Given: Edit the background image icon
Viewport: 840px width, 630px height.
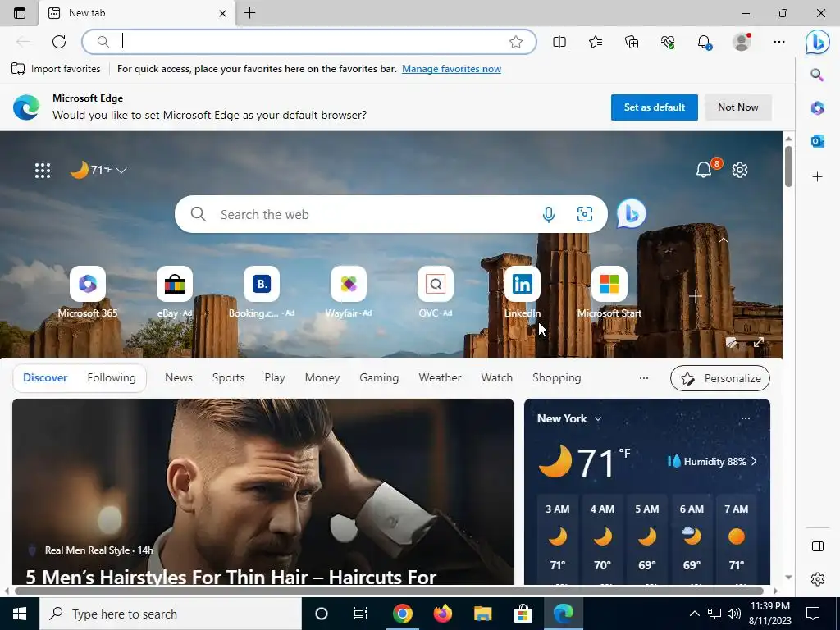Looking at the screenshot, I should pos(731,342).
